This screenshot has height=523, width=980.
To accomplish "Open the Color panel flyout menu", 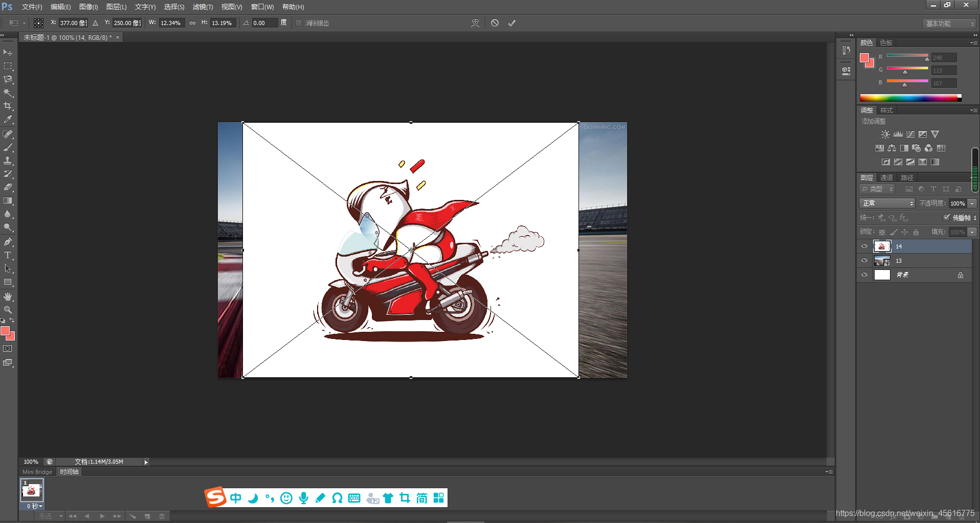I will coord(974,43).
